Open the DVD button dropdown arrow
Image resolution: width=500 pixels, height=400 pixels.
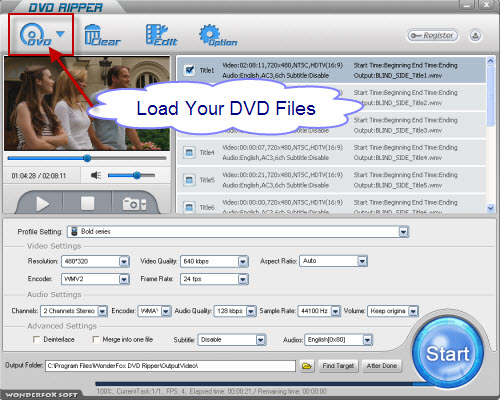[60, 34]
